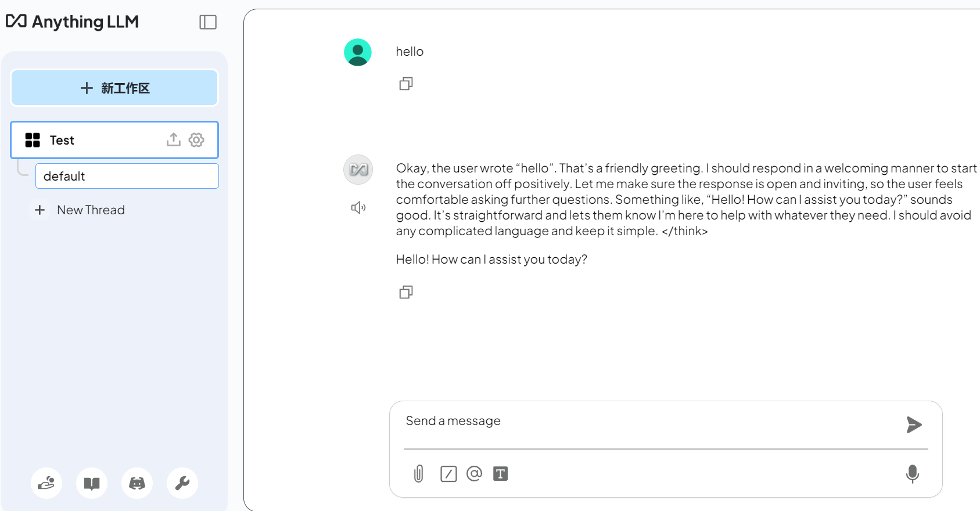Select the Test workspace

tap(87, 140)
